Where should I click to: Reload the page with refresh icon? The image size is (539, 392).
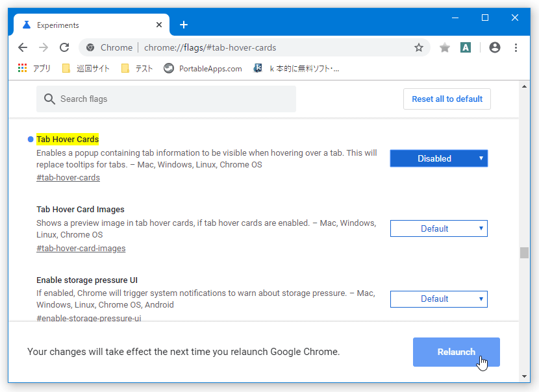[64, 47]
